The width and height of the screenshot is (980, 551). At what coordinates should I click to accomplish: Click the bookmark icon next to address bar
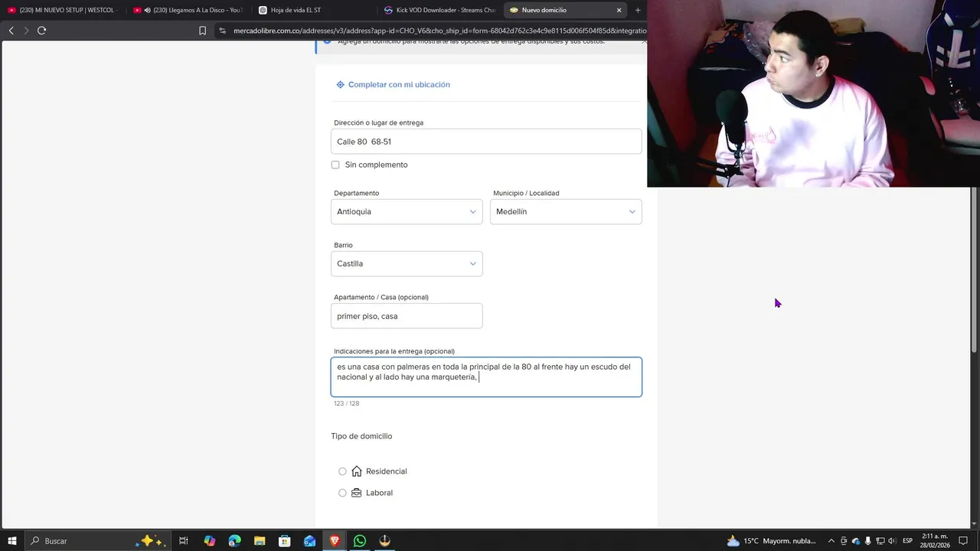pyautogui.click(x=202, y=31)
